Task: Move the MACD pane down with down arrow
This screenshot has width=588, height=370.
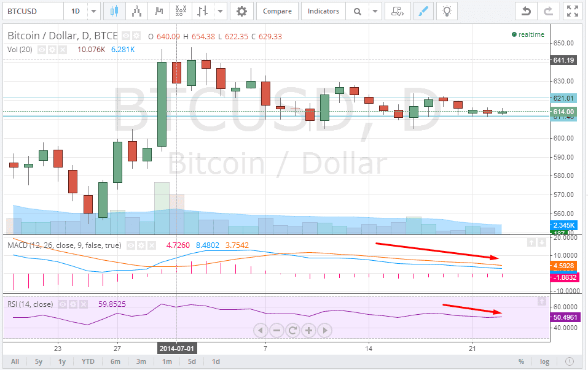Action: (541, 242)
